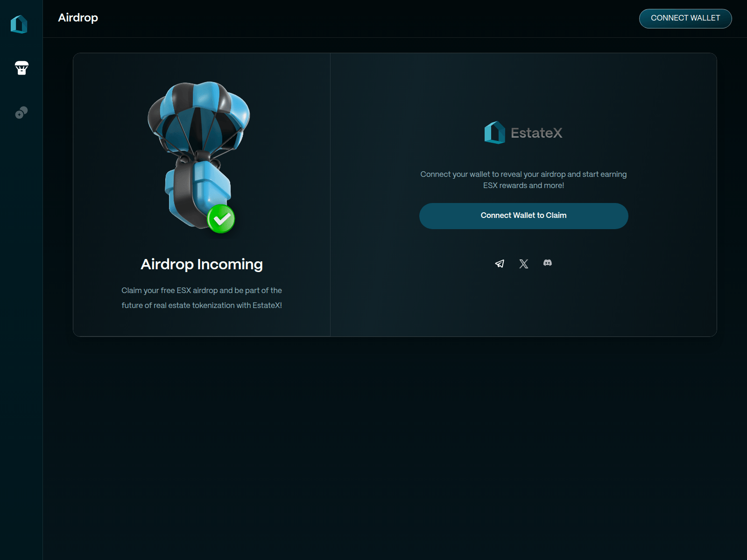Viewport: 747px width, 560px height.
Task: Click the left airdrop info card
Action: pyautogui.click(x=201, y=194)
